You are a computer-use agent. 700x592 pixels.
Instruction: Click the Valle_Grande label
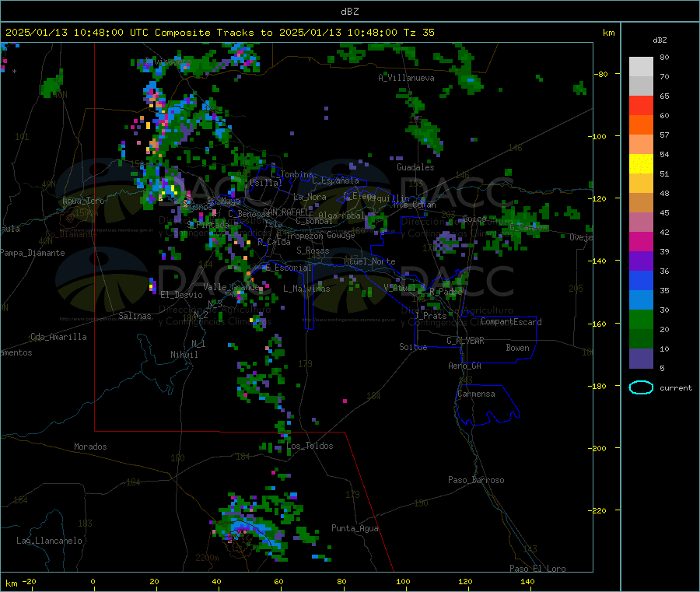pos(231,287)
